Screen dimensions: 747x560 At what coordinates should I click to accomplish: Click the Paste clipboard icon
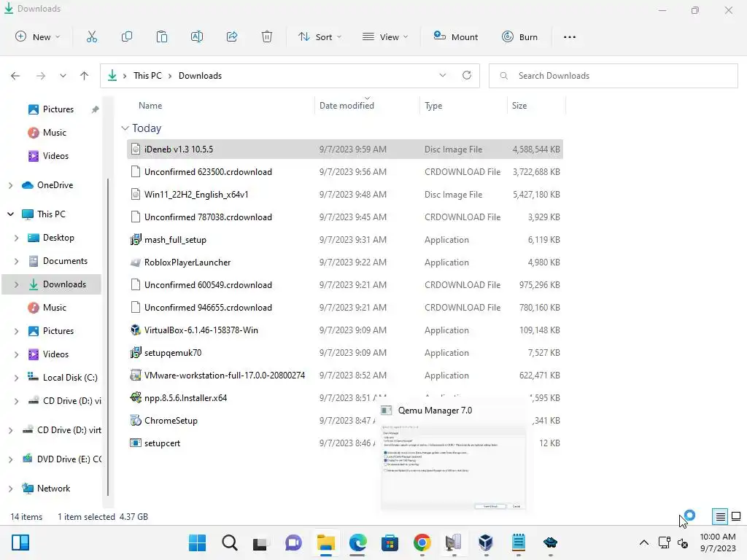(162, 36)
